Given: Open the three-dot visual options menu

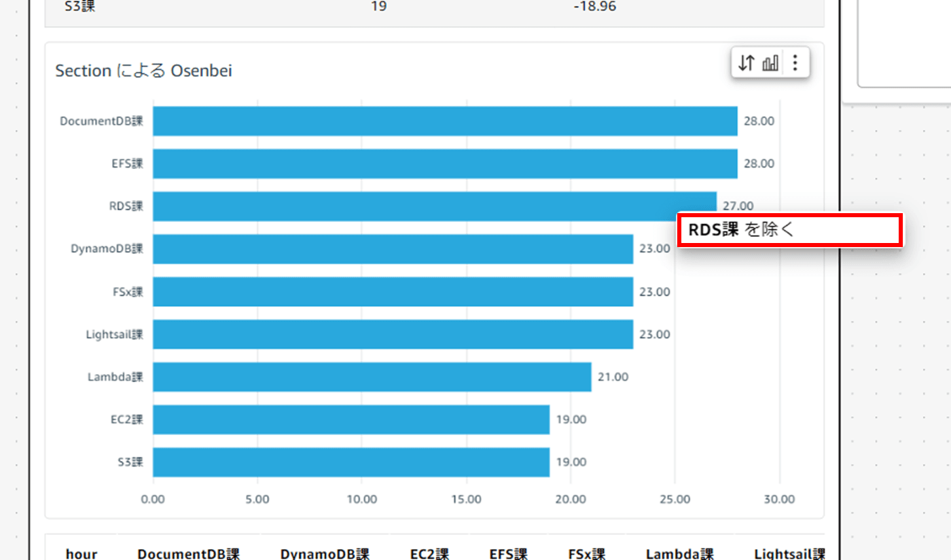Looking at the screenshot, I should click(x=796, y=64).
